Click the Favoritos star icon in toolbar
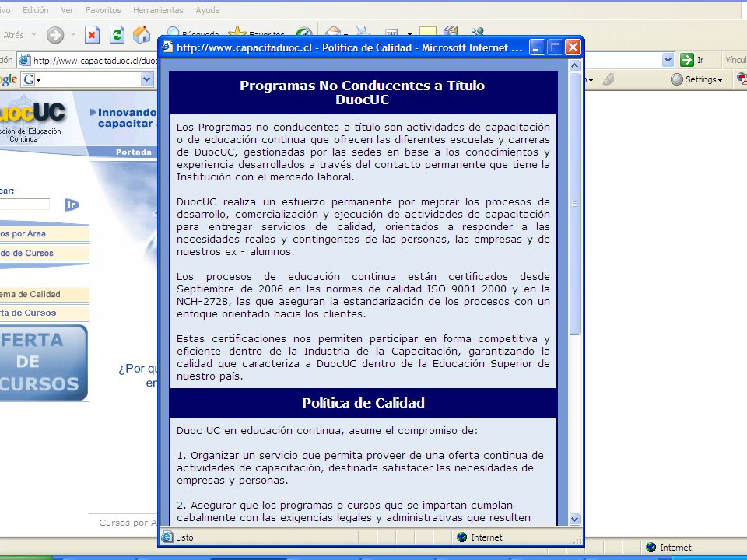747x560 pixels. [237, 31]
